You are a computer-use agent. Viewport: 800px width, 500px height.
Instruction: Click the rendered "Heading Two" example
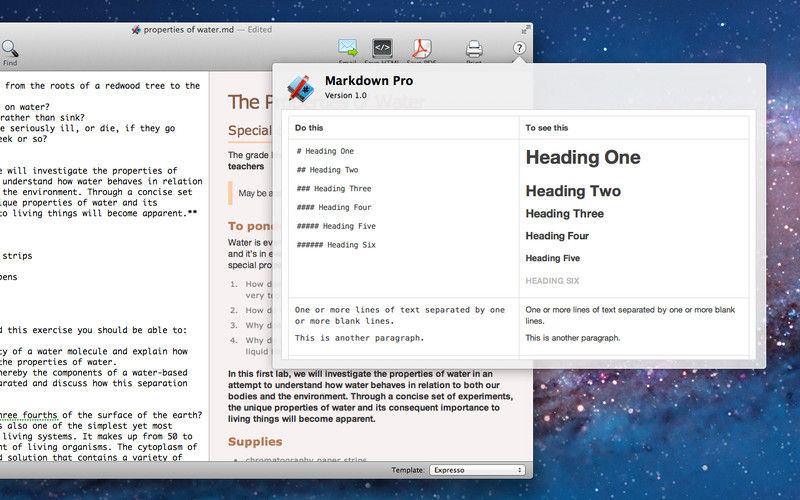tap(573, 191)
